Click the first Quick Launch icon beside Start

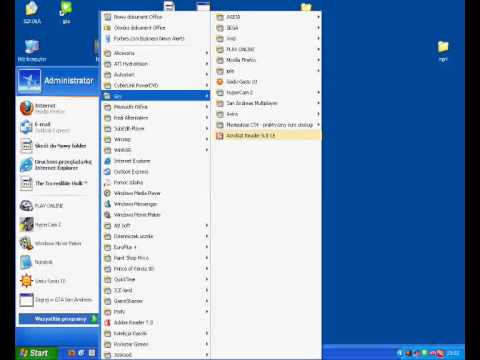pos(71,353)
